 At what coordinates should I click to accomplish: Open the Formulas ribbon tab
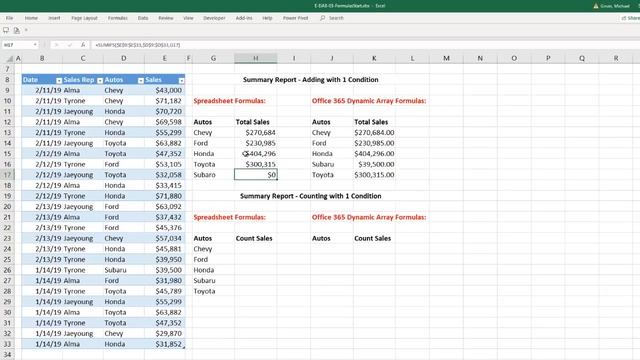pyautogui.click(x=118, y=18)
